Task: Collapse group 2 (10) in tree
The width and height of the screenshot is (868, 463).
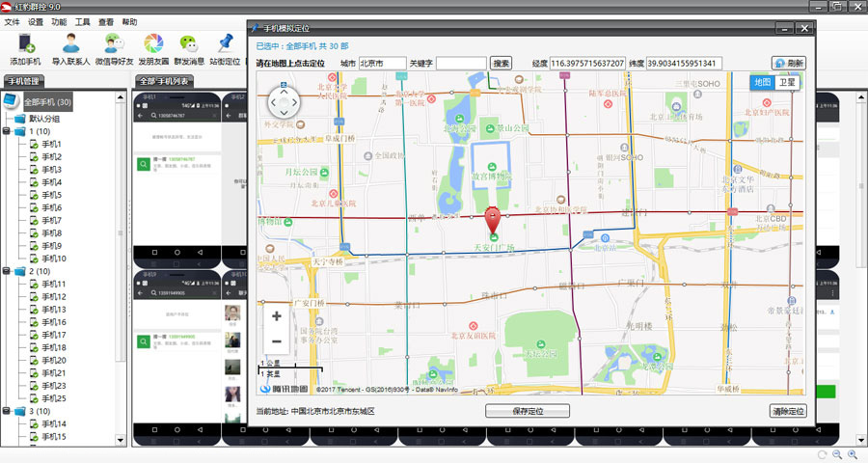Action: pyautogui.click(x=6, y=271)
